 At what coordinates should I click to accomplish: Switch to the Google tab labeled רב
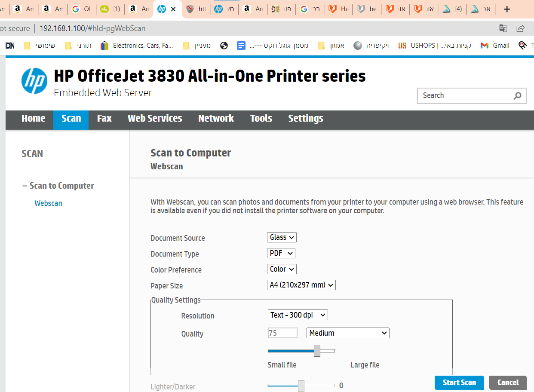coord(310,9)
